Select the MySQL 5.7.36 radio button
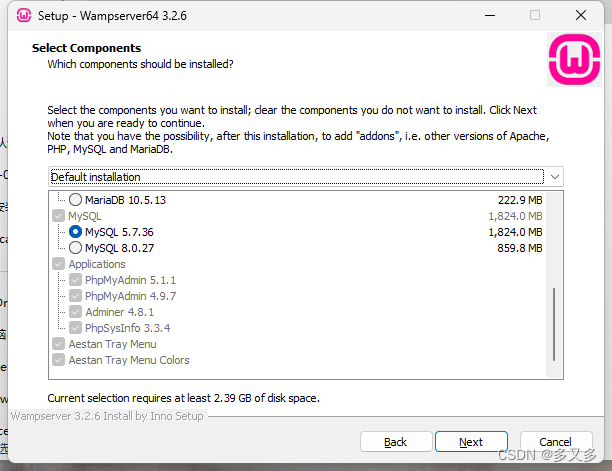 tap(75, 232)
